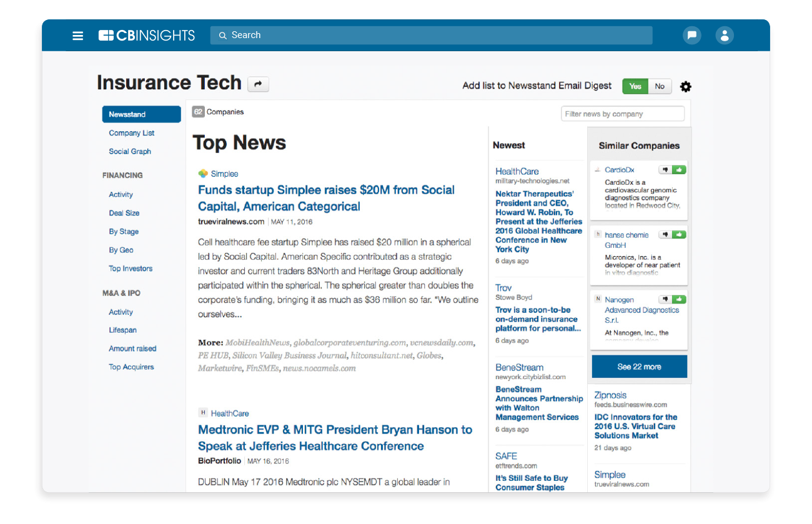This screenshot has height=524, width=812.
Task: Open Activity under M&A & IPO
Action: 121,312
